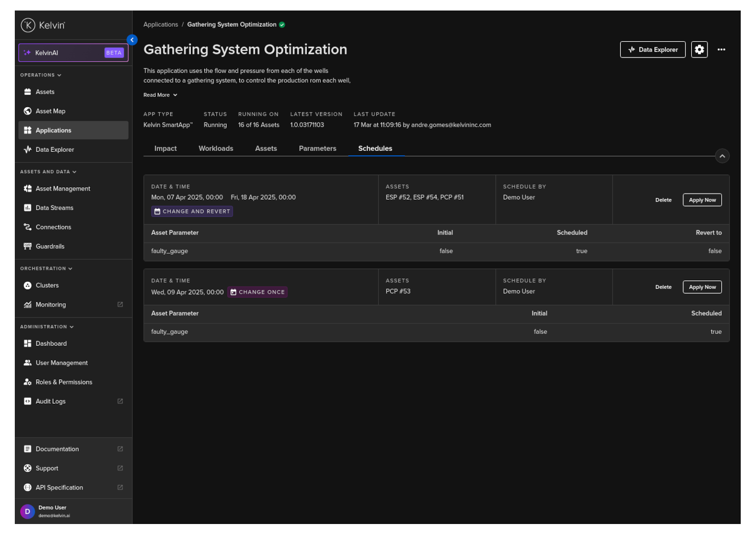Click the Kelvin logo
The height and width of the screenshot is (535, 756).
click(x=42, y=25)
